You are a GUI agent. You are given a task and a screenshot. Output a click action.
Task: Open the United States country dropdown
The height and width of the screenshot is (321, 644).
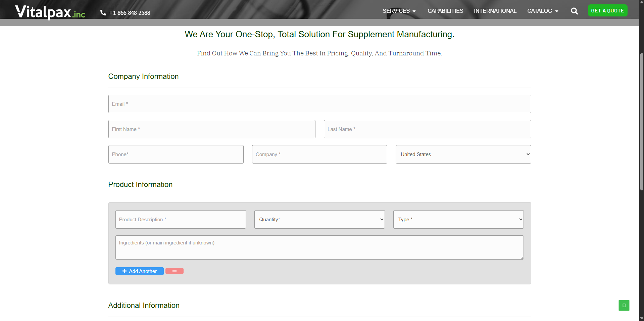[x=463, y=154]
